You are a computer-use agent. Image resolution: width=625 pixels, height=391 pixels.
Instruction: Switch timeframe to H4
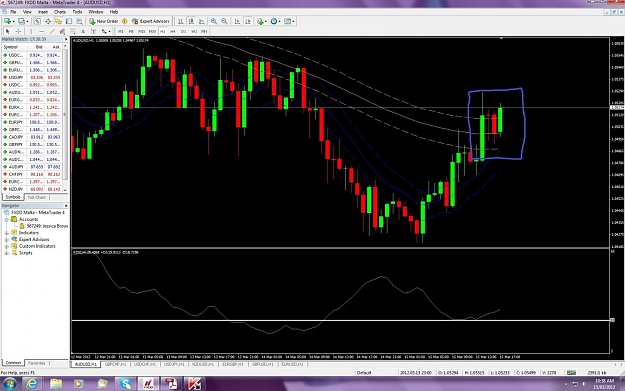[x=173, y=31]
